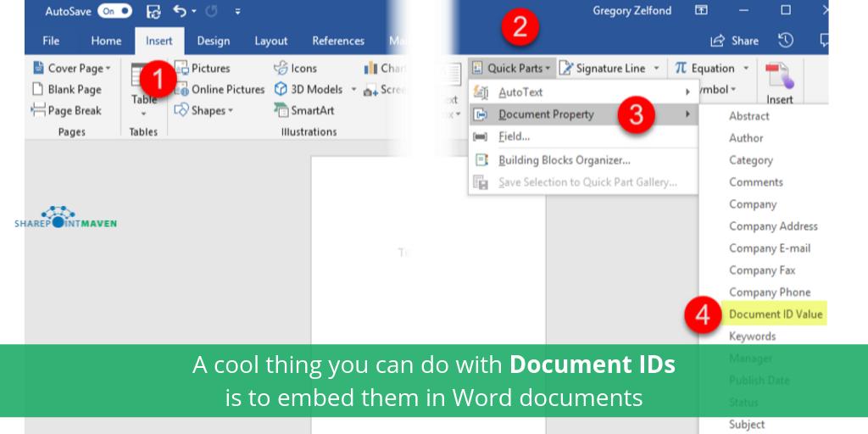Open the File tab
The image size is (868, 434).
click(x=51, y=41)
